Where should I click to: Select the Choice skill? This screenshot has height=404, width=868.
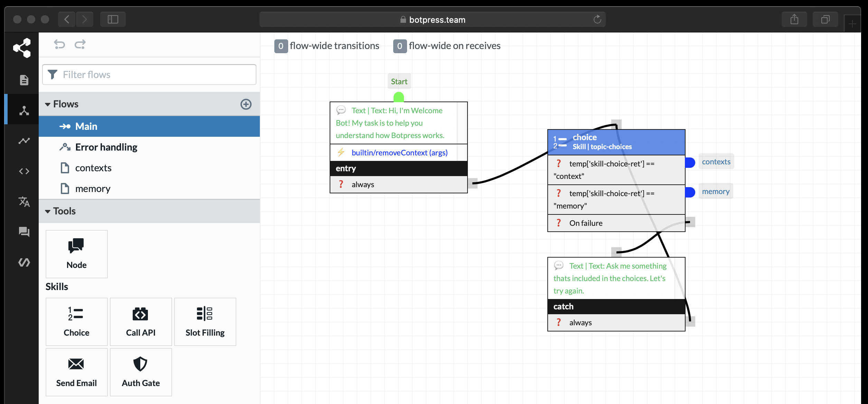(x=77, y=321)
